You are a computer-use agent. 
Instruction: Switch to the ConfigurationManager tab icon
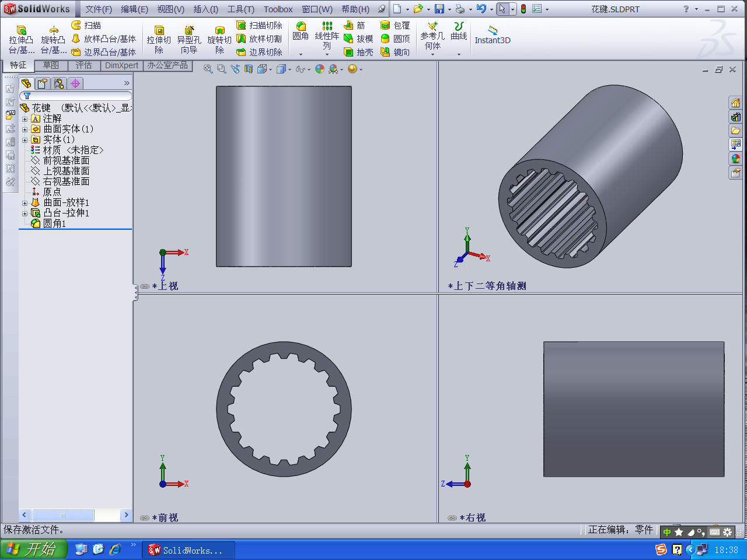coord(59,83)
